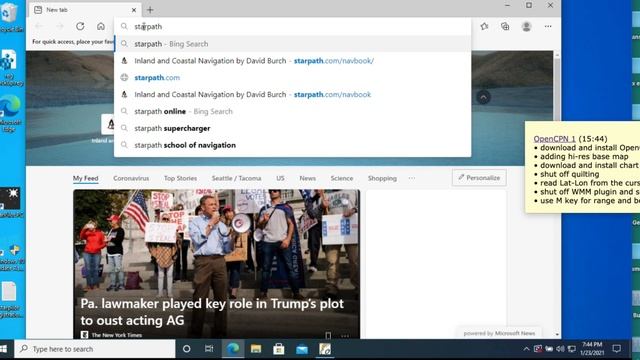The height and width of the screenshot is (360, 640).
Task: Open Edge Settings and more menu
Action: click(x=548, y=27)
